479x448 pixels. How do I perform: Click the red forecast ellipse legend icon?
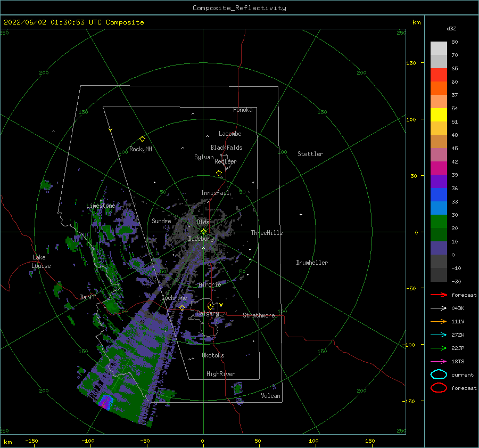[439, 388]
